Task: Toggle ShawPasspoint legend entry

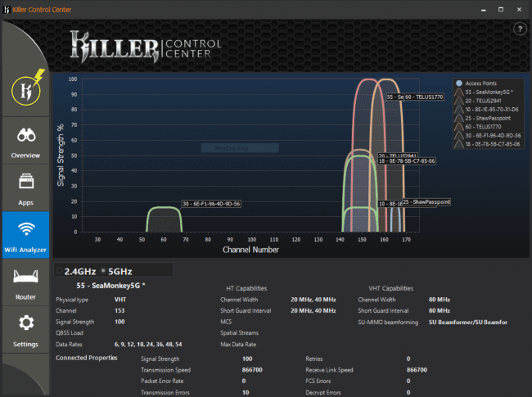Action: click(489, 117)
